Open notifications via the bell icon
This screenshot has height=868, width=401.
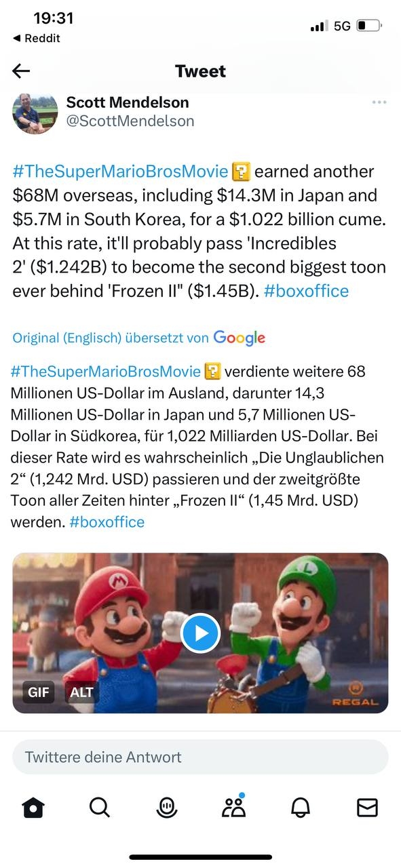(x=301, y=807)
